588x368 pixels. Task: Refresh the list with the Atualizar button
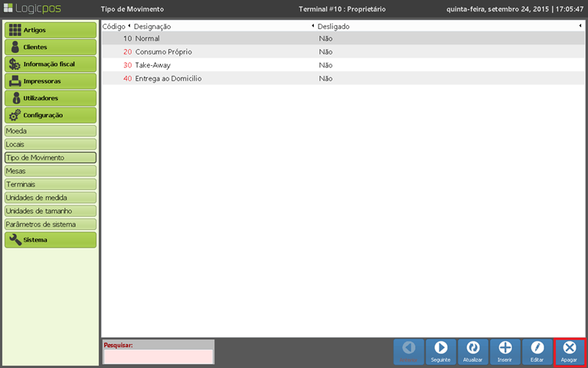coord(472,351)
